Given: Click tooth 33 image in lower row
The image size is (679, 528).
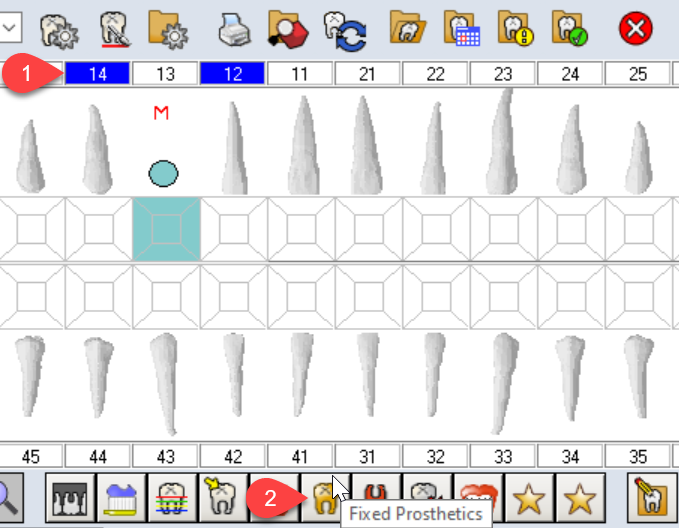Looking at the screenshot, I should point(504,383).
